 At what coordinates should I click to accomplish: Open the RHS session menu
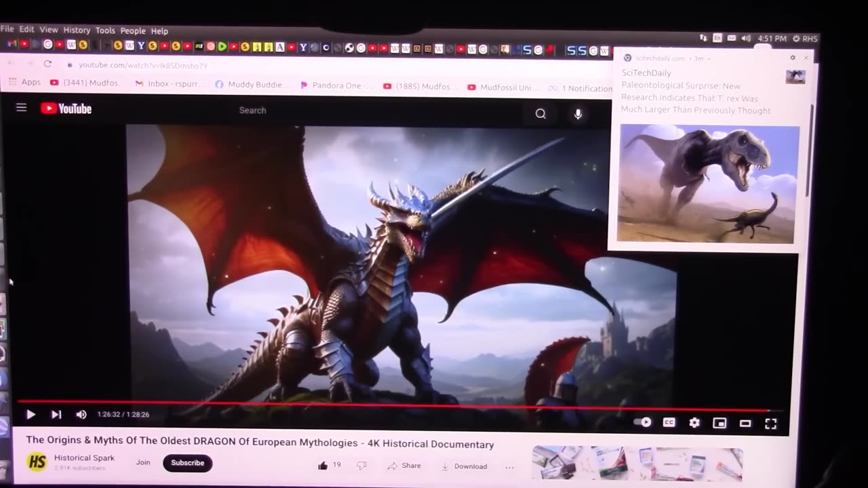(x=805, y=39)
